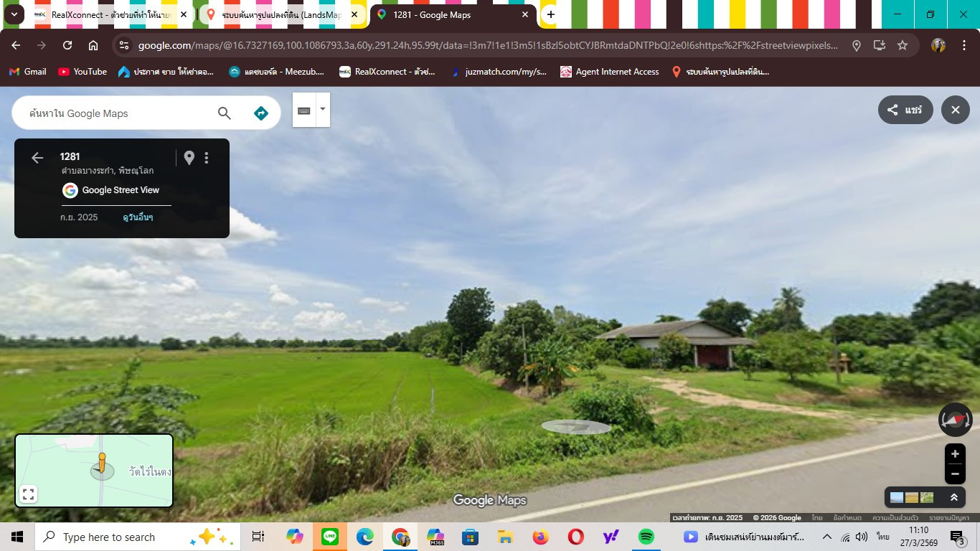Viewport: 980px width, 551px height.
Task: Focus the ค้นหาใน Google Maps search field
Action: (x=118, y=113)
